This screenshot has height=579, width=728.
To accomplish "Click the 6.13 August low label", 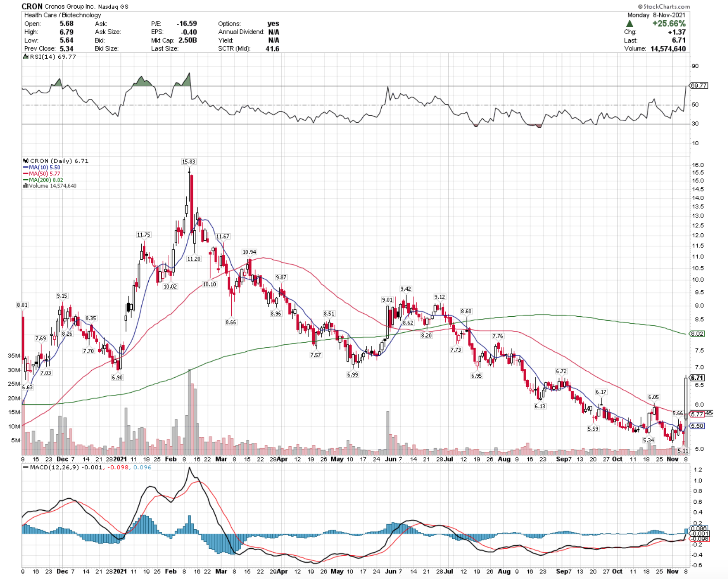I will [x=540, y=406].
